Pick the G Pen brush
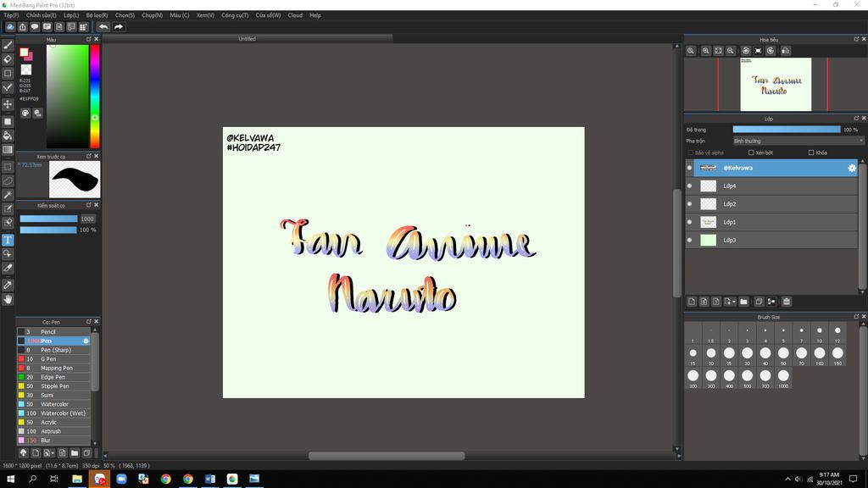The width and height of the screenshot is (868, 488). pyautogui.click(x=53, y=359)
